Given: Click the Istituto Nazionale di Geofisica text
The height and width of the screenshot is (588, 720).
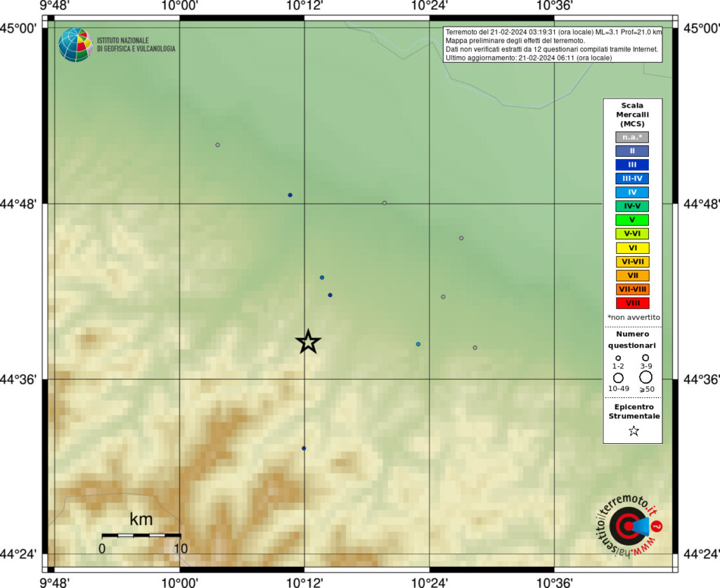Looking at the screenshot, I should click(136, 44).
